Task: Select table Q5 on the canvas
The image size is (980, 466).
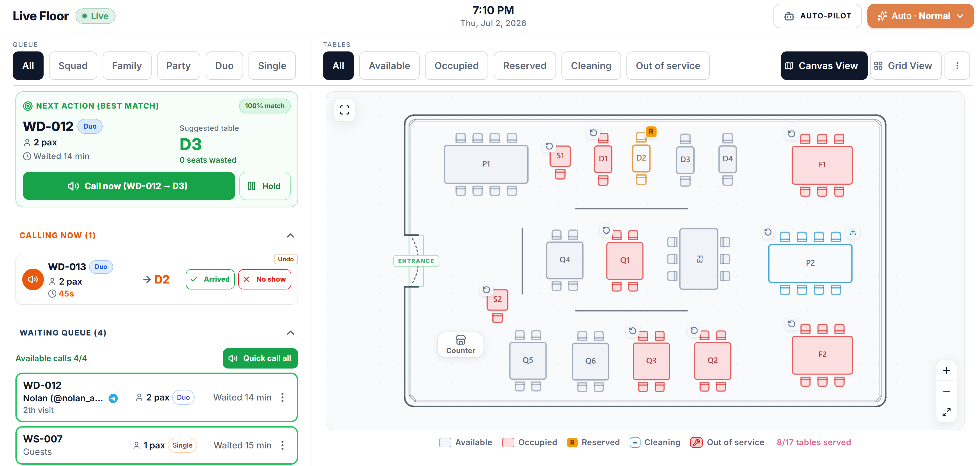Action: tap(528, 360)
